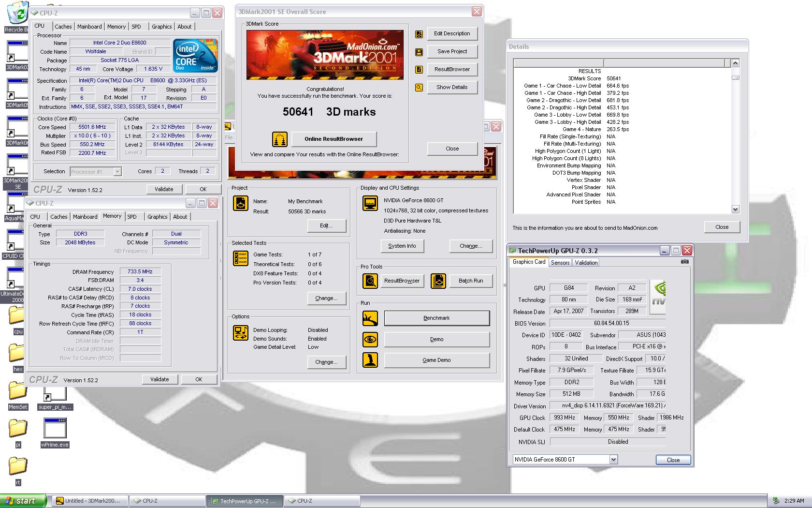The width and height of the screenshot is (812, 508).
Task: Click the Online ResultBrowser icon
Action: click(x=280, y=139)
